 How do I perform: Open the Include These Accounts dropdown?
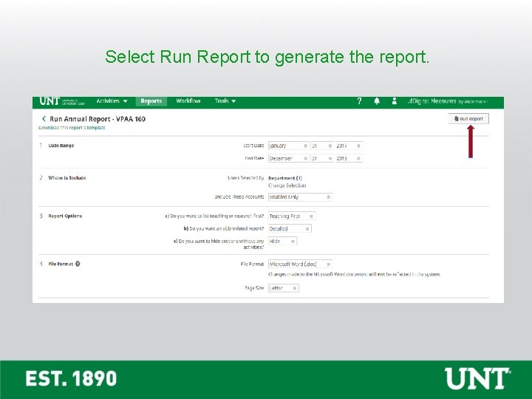pyautogui.click(x=300, y=197)
